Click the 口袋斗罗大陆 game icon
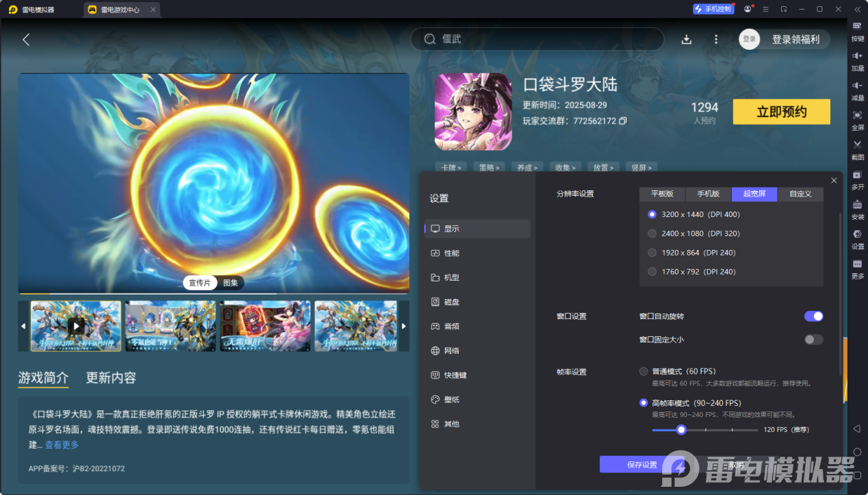Screen dimensions: 868x495 [x=473, y=112]
